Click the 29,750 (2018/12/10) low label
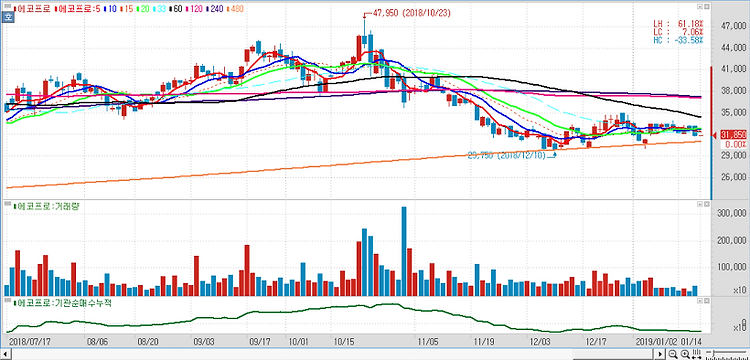This screenshot has width=750, height=360. coord(507,156)
